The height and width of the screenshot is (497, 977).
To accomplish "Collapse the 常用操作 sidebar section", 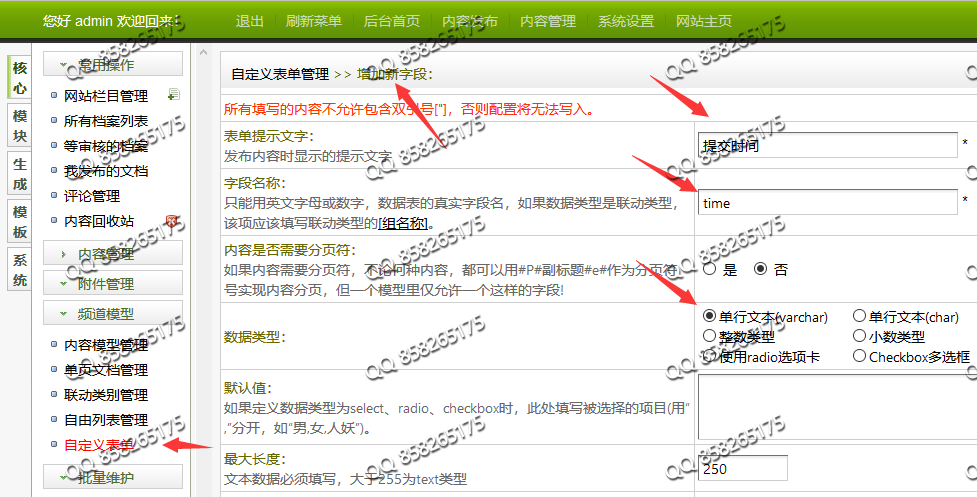I will pos(113,64).
